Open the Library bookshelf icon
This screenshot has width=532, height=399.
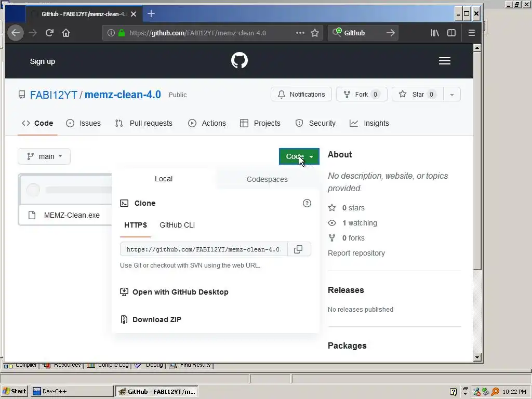click(435, 33)
